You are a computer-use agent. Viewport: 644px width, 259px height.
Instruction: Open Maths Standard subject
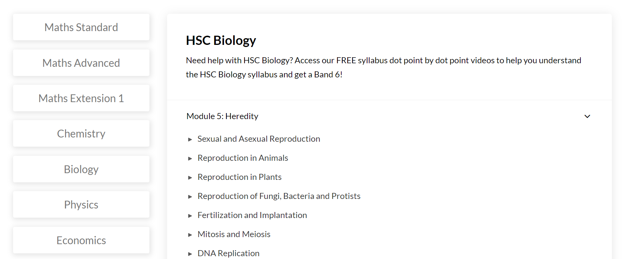(81, 27)
